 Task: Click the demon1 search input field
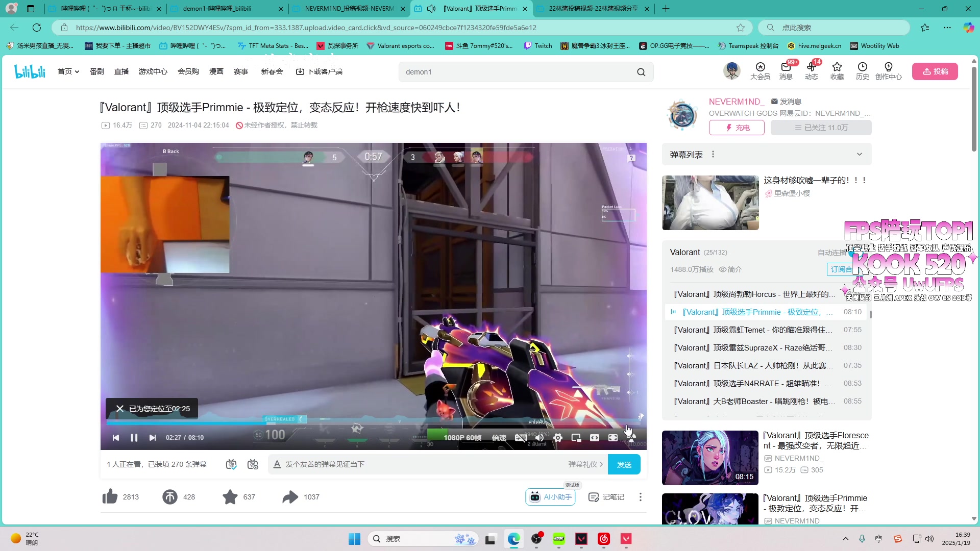pyautogui.click(x=516, y=72)
